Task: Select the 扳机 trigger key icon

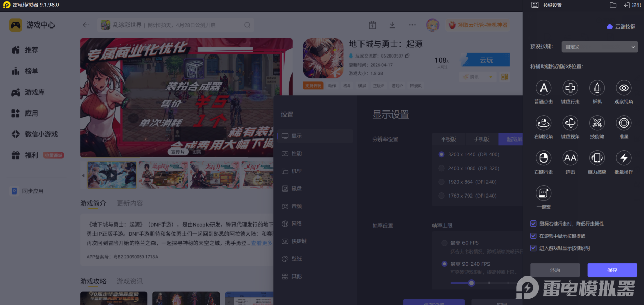Action: pyautogui.click(x=597, y=88)
